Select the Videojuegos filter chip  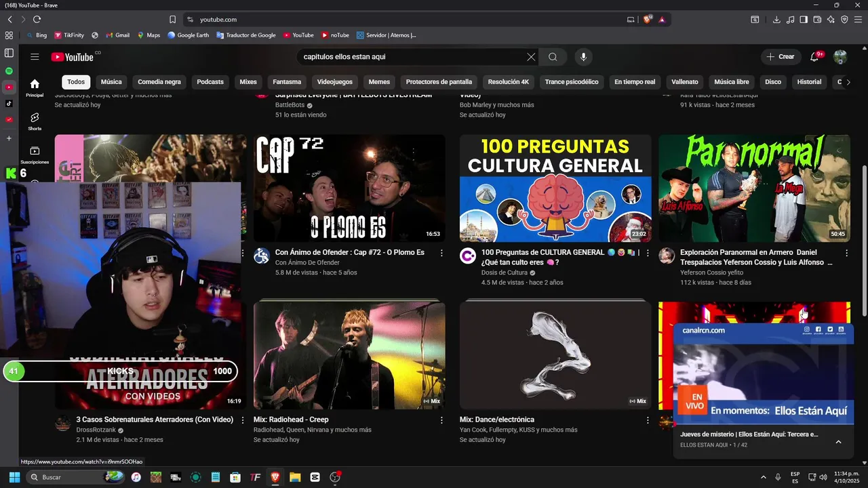point(335,82)
